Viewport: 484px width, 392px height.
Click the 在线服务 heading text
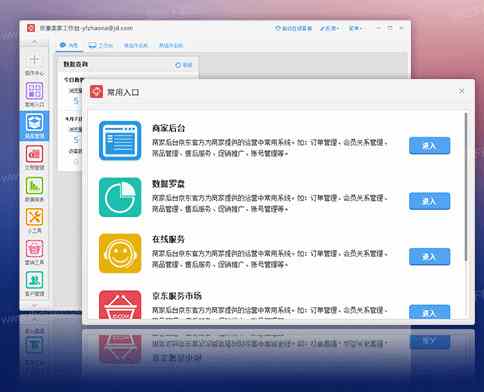click(168, 239)
